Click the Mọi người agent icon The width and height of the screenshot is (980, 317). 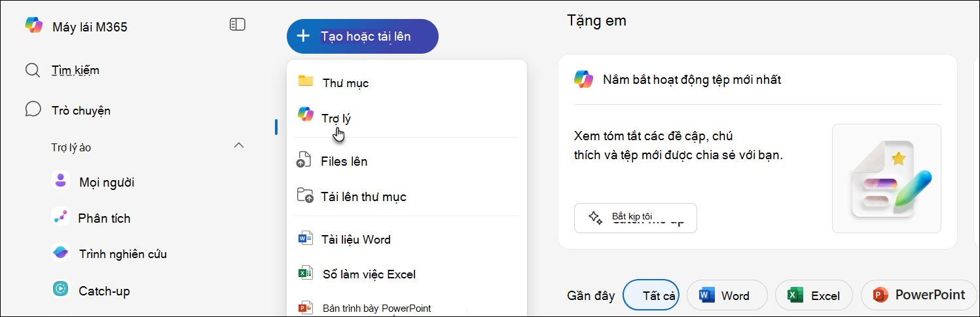tap(61, 180)
